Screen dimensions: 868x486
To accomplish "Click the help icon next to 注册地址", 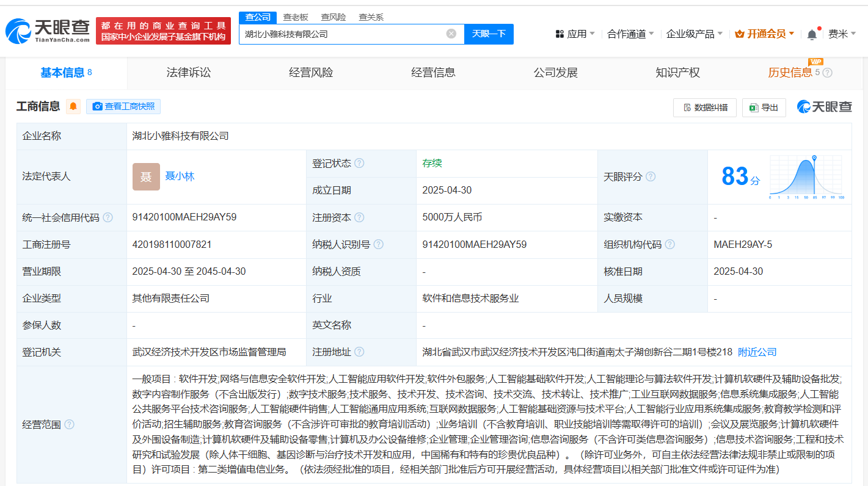I will (x=359, y=352).
